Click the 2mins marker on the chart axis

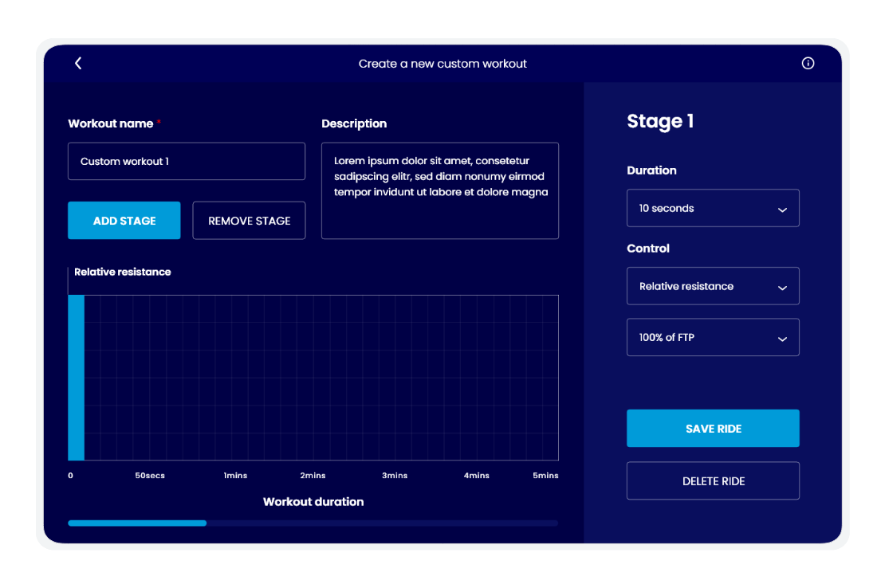[313, 476]
